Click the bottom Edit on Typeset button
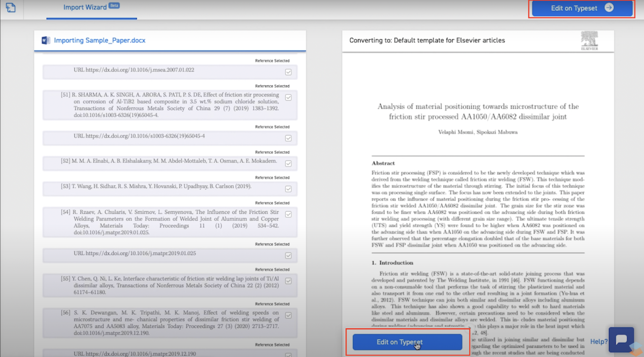This screenshot has height=357, width=644. 407,342
